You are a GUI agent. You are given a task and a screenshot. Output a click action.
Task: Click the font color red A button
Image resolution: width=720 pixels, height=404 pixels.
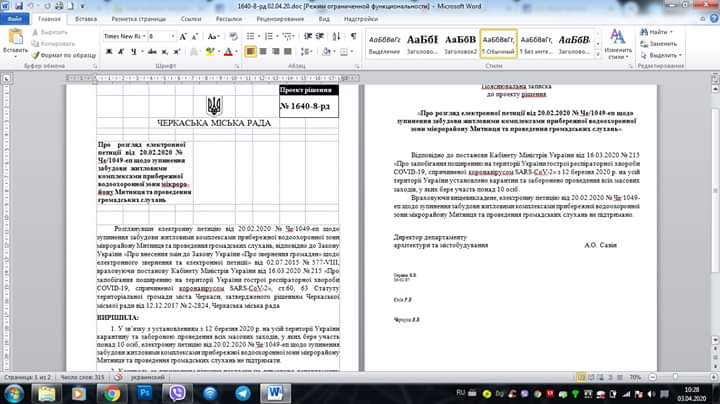click(228, 51)
